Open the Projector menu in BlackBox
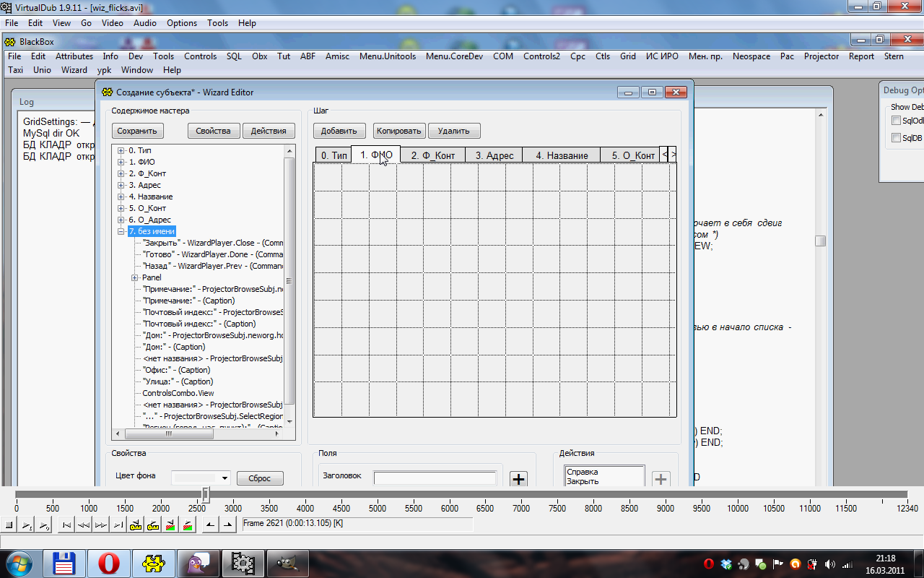Image resolution: width=924 pixels, height=578 pixels. (821, 56)
